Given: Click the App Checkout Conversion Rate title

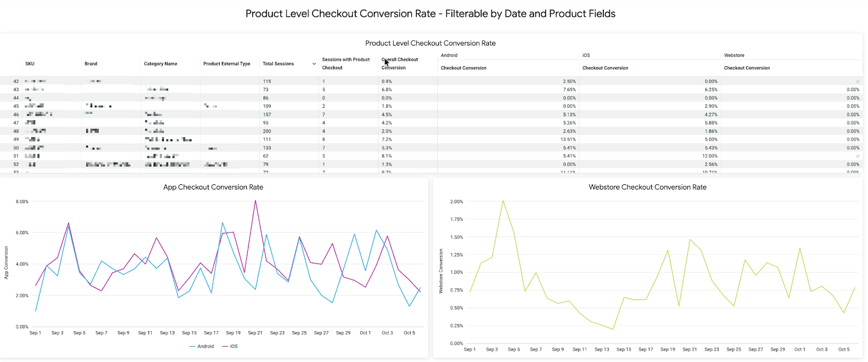Looking at the screenshot, I should [x=213, y=187].
